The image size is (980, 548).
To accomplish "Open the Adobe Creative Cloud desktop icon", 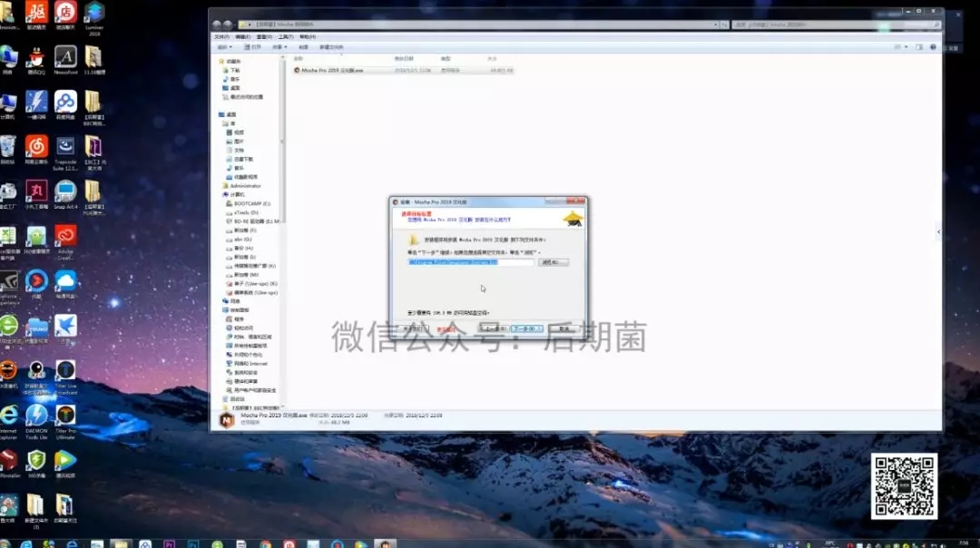I will coord(65,239).
